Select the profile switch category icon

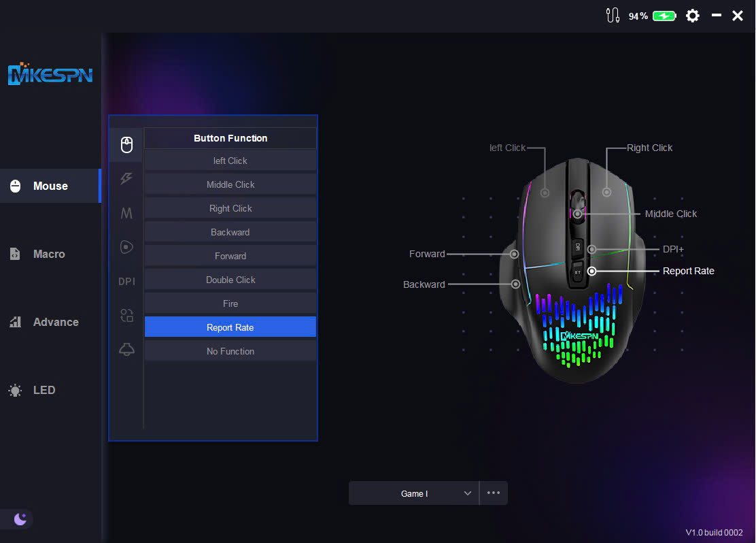[126, 316]
